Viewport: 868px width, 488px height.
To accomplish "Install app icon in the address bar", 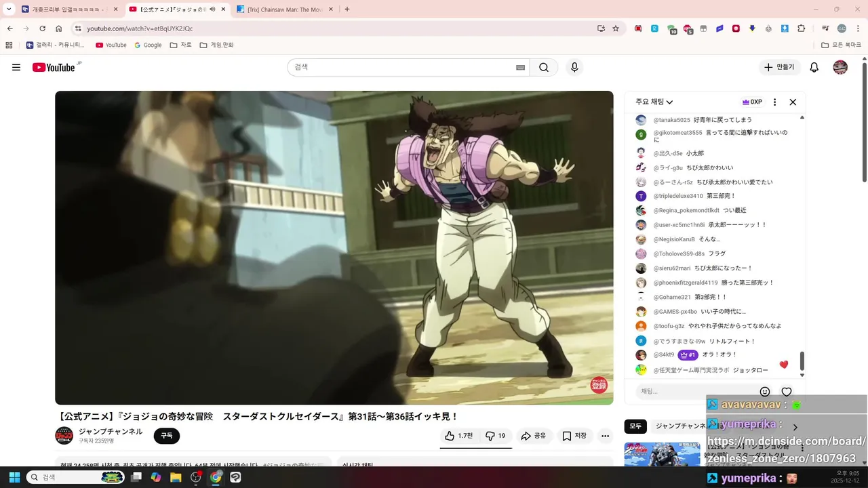I will coord(601,28).
